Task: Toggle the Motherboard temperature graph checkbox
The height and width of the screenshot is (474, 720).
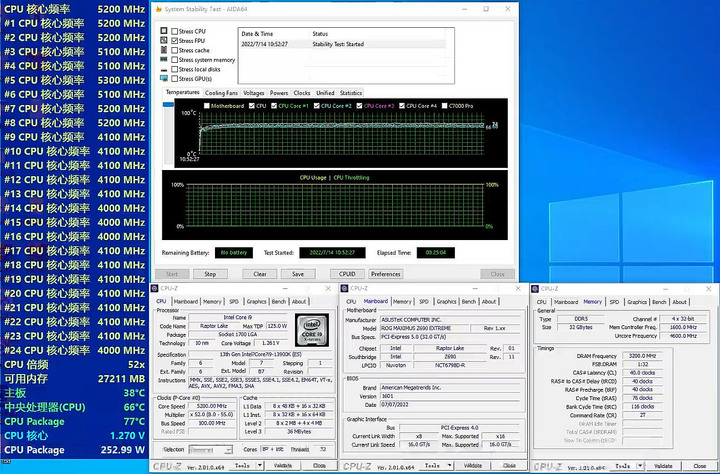Action: [x=207, y=105]
